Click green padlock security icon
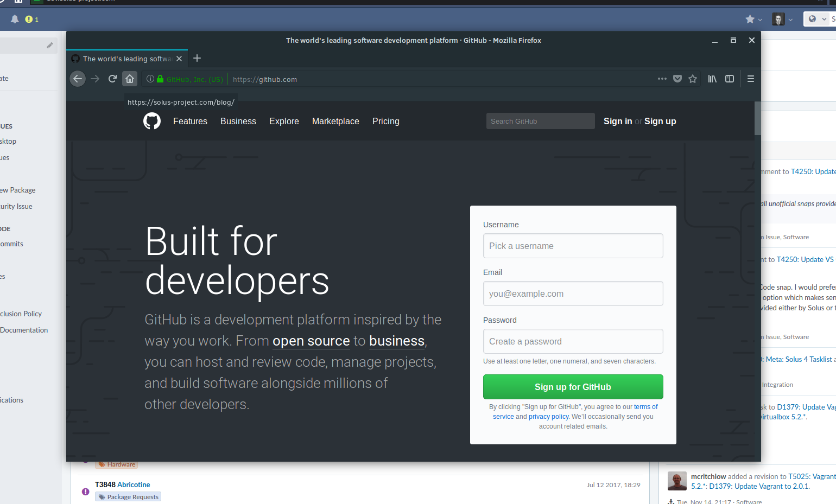836x504 pixels. pos(160,79)
